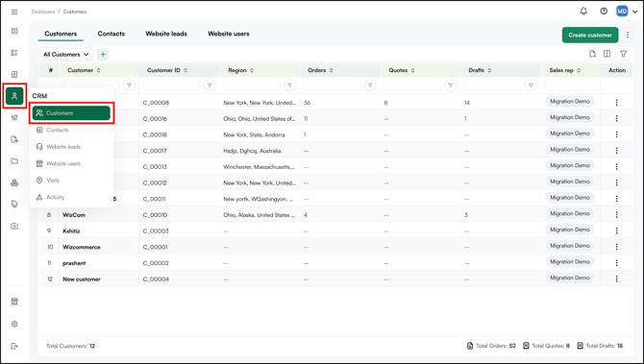Open the store icon near sidebar bottom
This screenshot has width=644, height=364.
click(x=14, y=302)
